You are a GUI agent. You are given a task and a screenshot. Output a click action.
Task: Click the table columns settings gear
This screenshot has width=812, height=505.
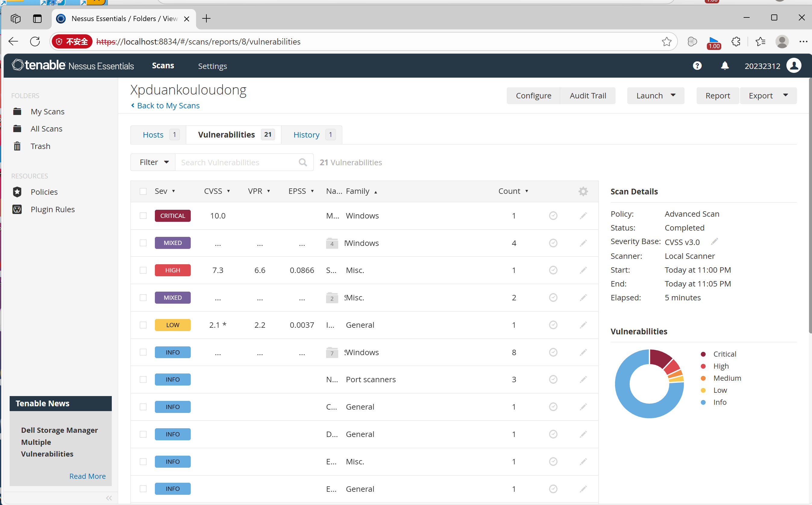tap(583, 191)
